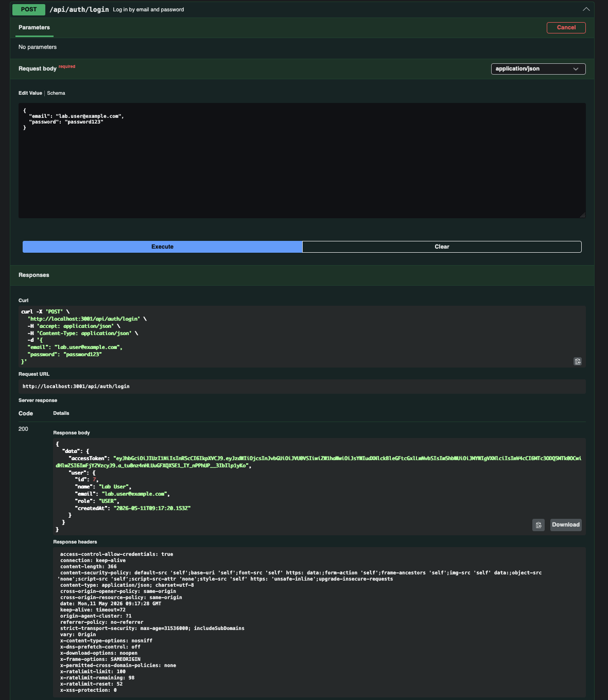Click the "Lab User" name value

[115, 486]
